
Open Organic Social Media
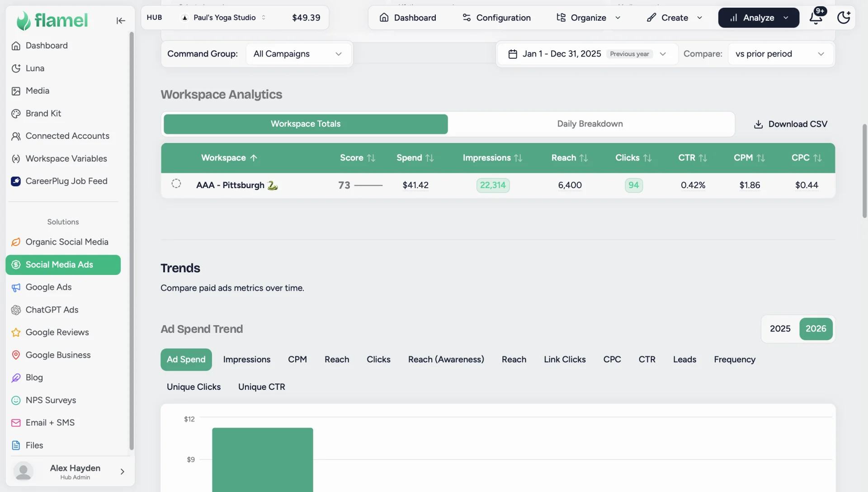tap(63, 242)
